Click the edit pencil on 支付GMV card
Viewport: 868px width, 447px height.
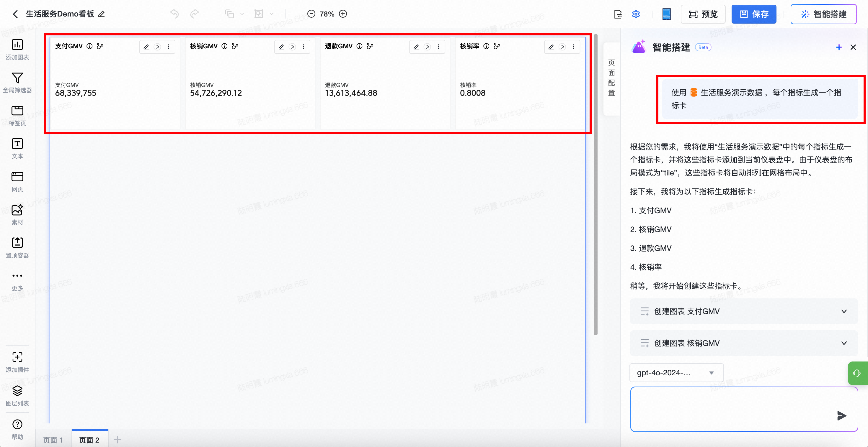[146, 47]
